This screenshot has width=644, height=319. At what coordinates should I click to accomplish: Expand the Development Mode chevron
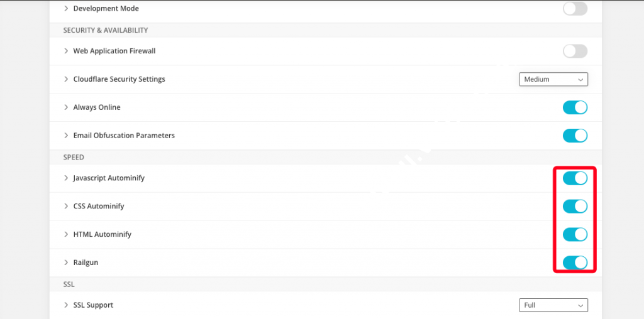pyautogui.click(x=66, y=9)
